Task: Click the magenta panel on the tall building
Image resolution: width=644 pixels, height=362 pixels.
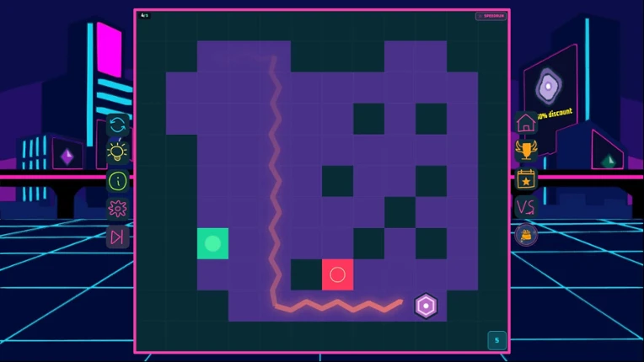Action: point(109,50)
